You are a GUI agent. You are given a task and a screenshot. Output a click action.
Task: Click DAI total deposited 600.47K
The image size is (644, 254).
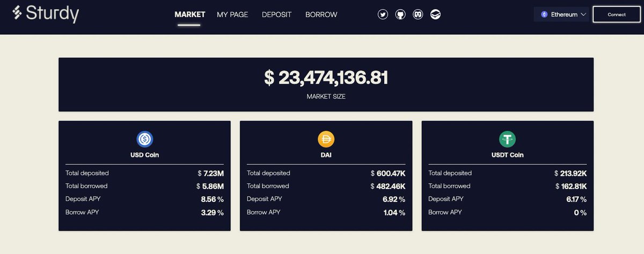(388, 174)
